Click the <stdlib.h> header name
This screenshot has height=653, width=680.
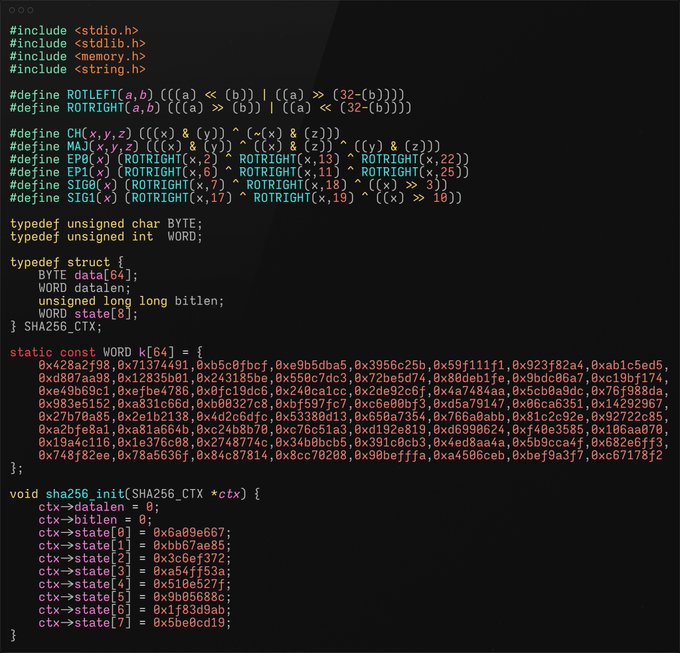click(110, 44)
